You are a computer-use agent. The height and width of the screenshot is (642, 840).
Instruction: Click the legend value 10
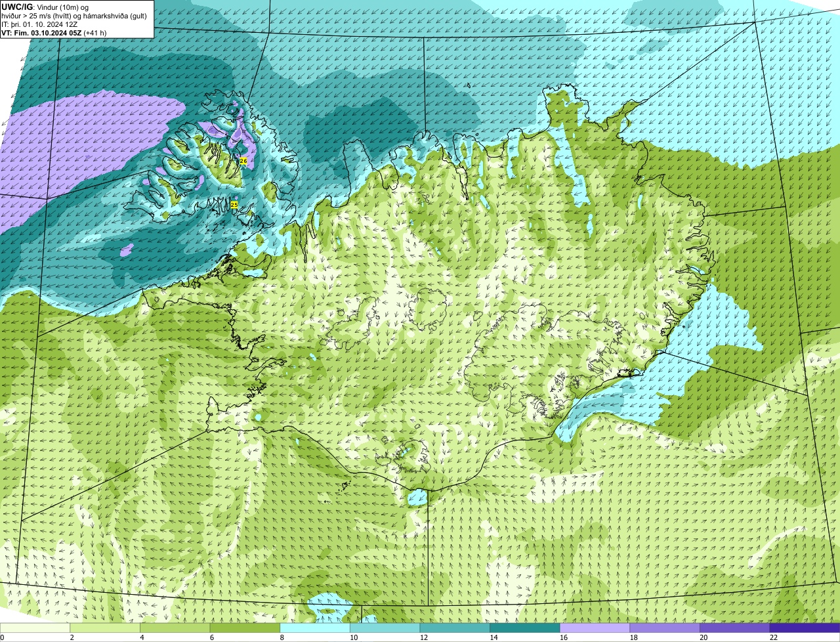point(354,637)
